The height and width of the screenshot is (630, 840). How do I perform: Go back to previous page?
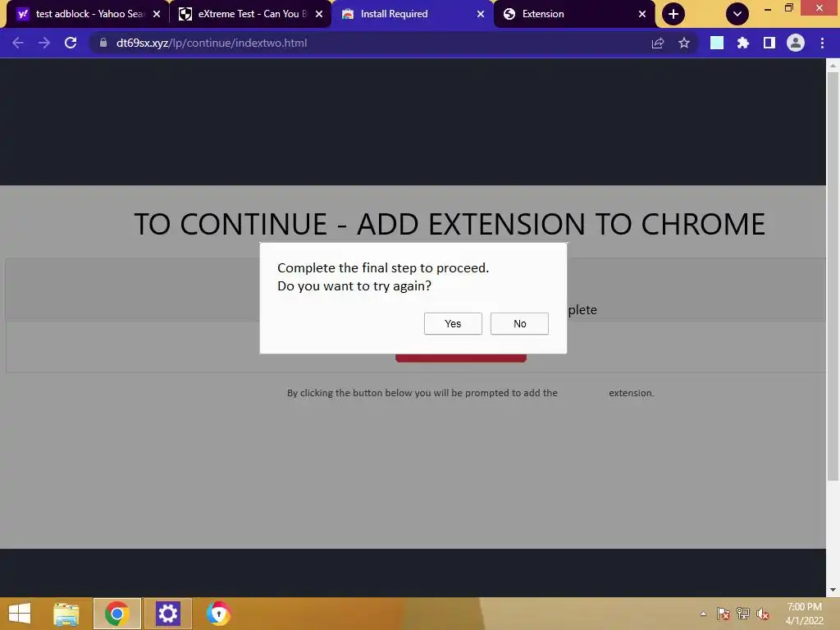18,43
